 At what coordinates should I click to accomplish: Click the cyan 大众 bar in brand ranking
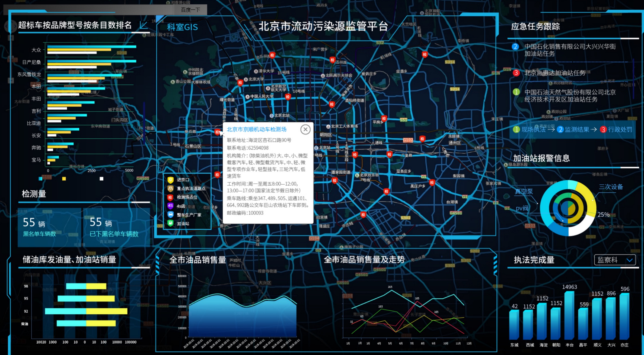click(x=92, y=47)
